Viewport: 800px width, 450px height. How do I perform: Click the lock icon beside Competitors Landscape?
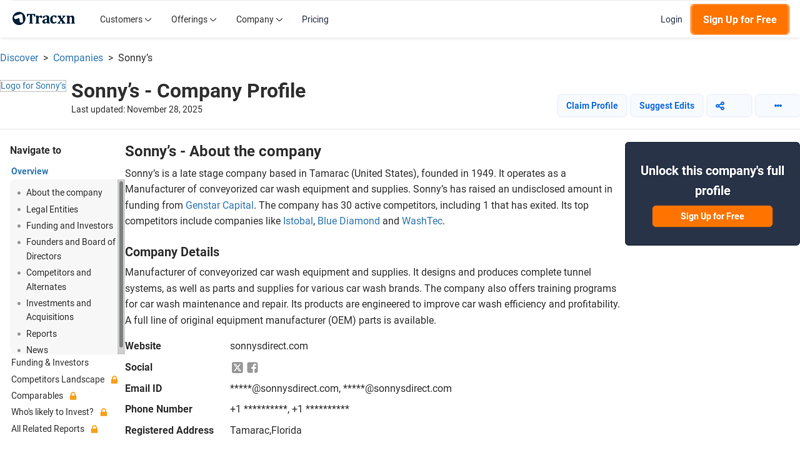point(114,380)
